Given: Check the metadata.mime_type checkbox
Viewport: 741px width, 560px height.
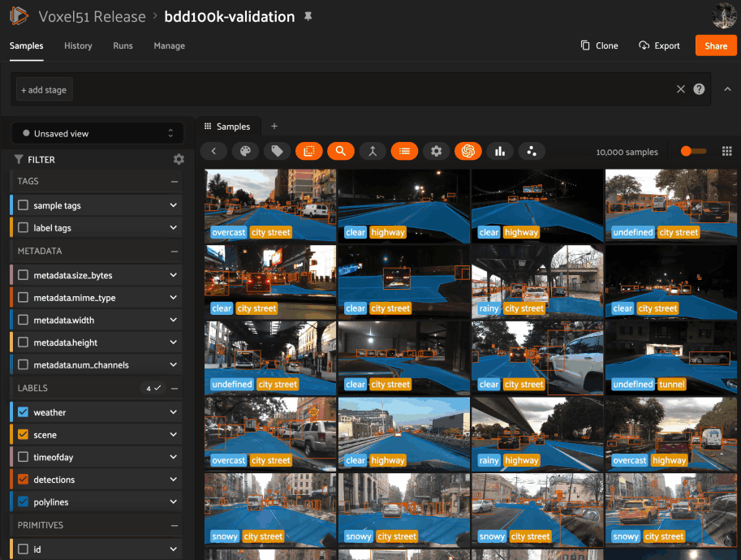Looking at the screenshot, I should [24, 297].
